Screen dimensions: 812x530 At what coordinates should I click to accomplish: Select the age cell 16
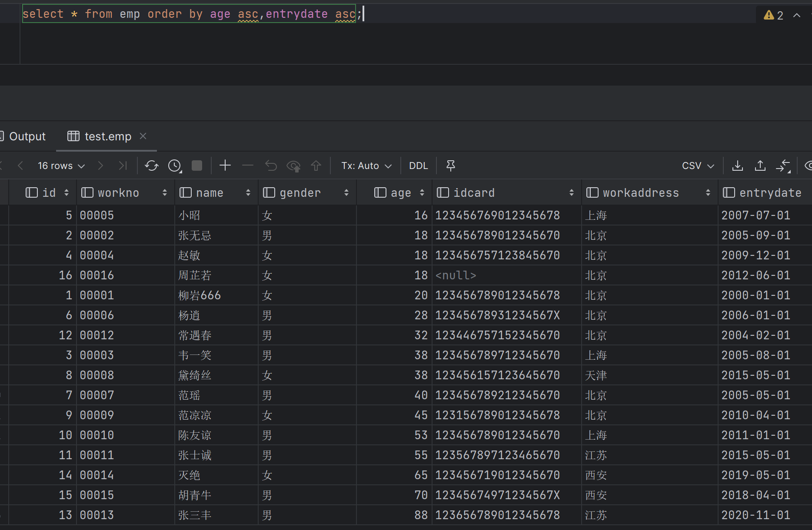click(394, 215)
